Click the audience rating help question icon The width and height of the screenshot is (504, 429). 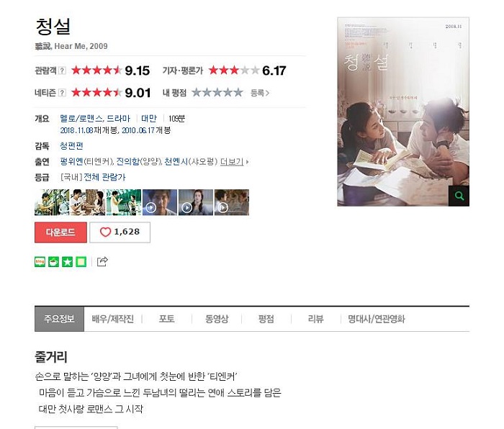point(63,71)
